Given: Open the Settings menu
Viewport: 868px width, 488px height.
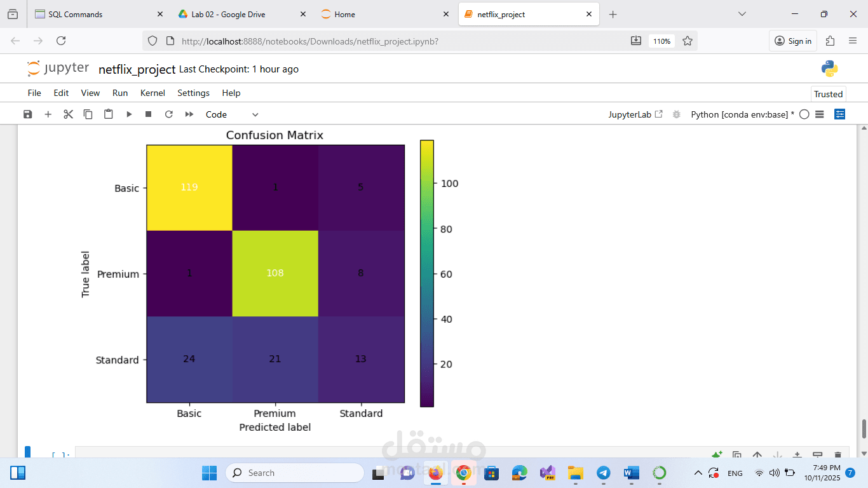Looking at the screenshot, I should click(x=193, y=93).
